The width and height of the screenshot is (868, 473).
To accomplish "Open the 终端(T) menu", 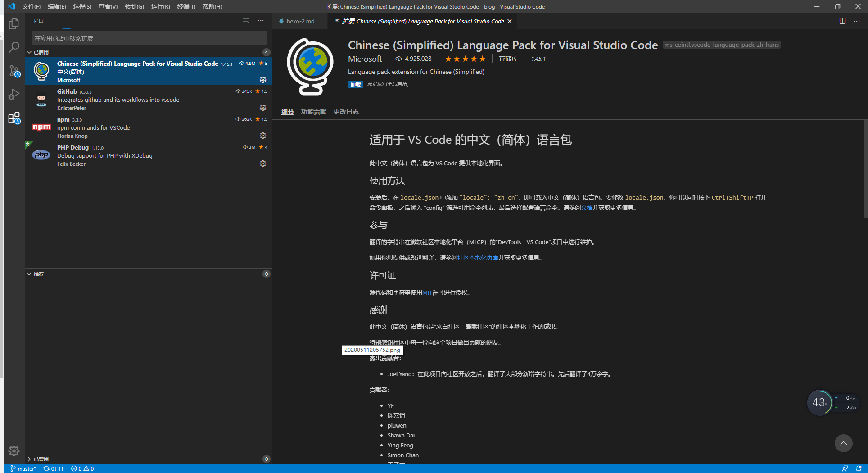I will pyautogui.click(x=186, y=6).
